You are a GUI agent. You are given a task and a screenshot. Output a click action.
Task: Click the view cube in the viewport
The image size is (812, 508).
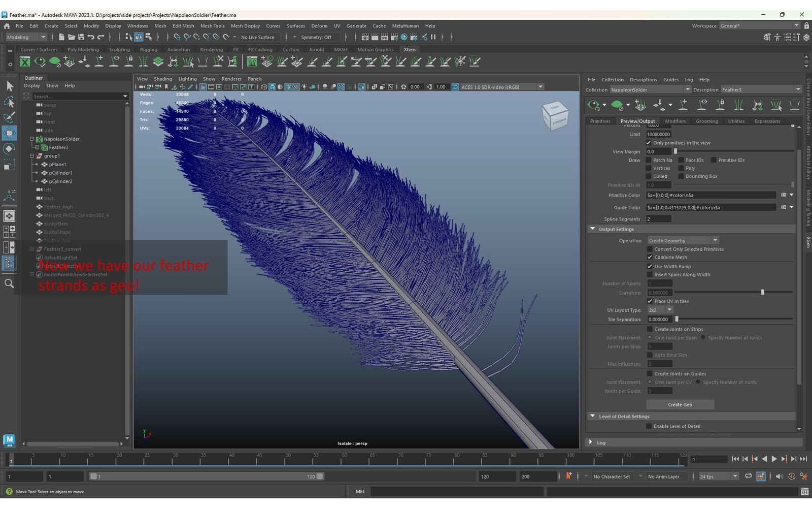(x=555, y=115)
